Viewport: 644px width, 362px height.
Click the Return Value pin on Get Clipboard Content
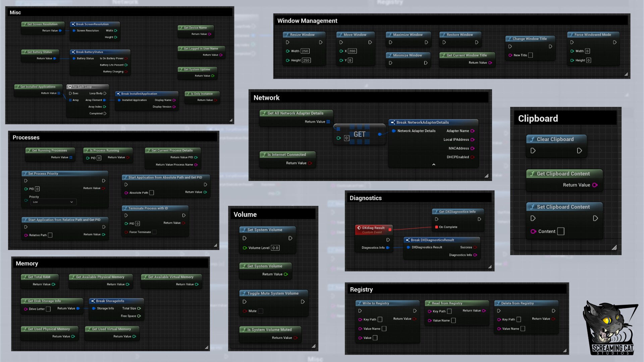(x=595, y=185)
